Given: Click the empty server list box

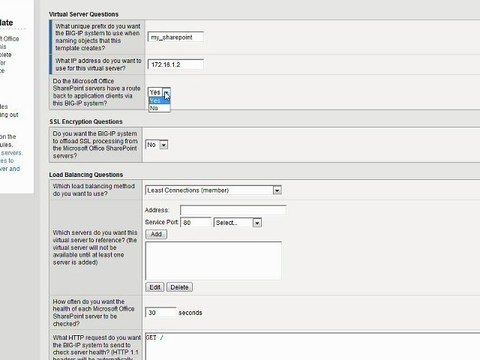Looking at the screenshot, I should pos(213,261).
